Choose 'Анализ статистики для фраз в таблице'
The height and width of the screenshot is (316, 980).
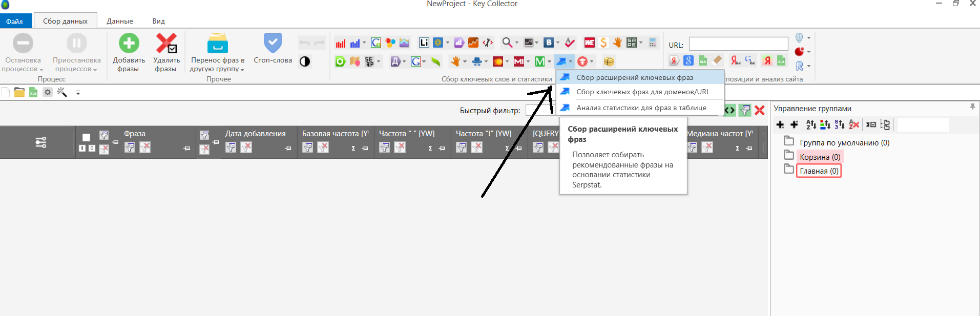[x=641, y=108]
